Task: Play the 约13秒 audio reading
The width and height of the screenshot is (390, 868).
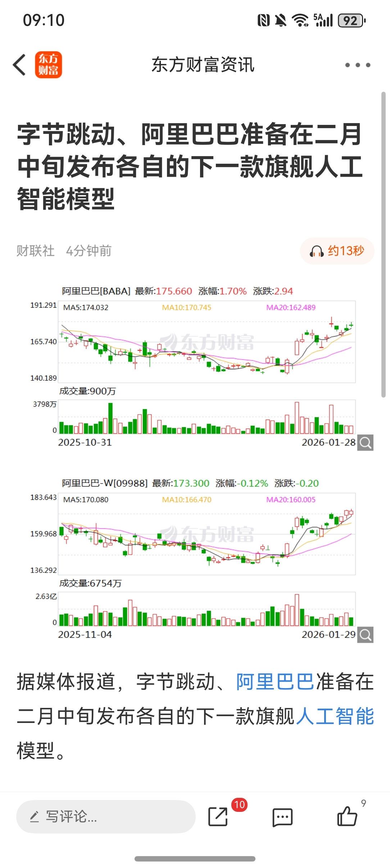Action: point(337,251)
